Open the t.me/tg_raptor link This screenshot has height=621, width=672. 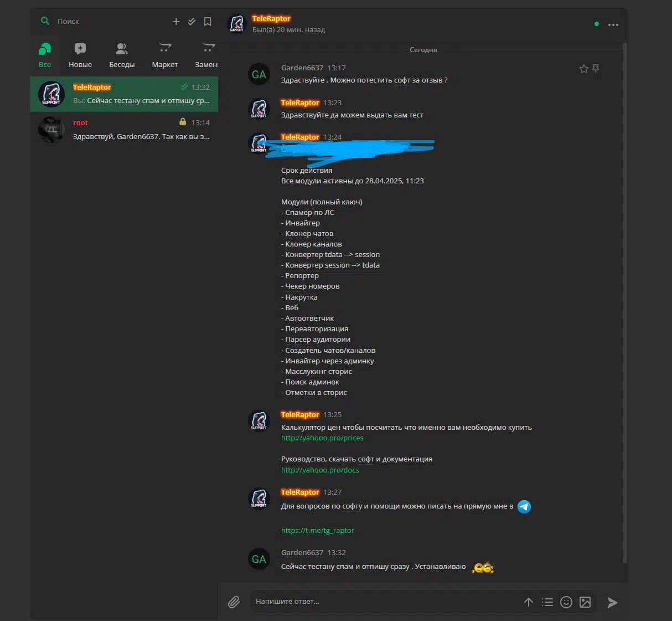318,530
